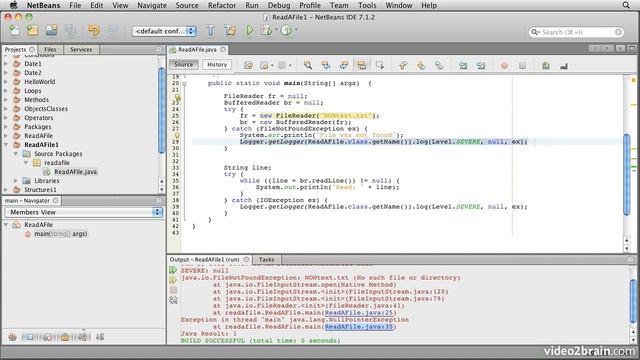
Task: Open the Profile Project dropdown arrow
Action: pos(296,29)
